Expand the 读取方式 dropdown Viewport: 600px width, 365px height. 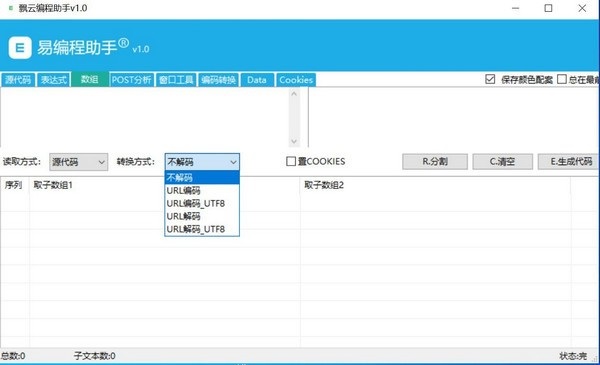[78, 162]
